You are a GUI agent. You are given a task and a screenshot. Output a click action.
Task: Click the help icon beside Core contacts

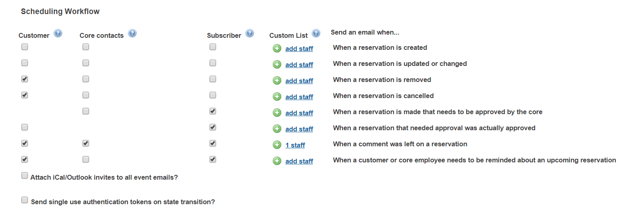point(132,33)
